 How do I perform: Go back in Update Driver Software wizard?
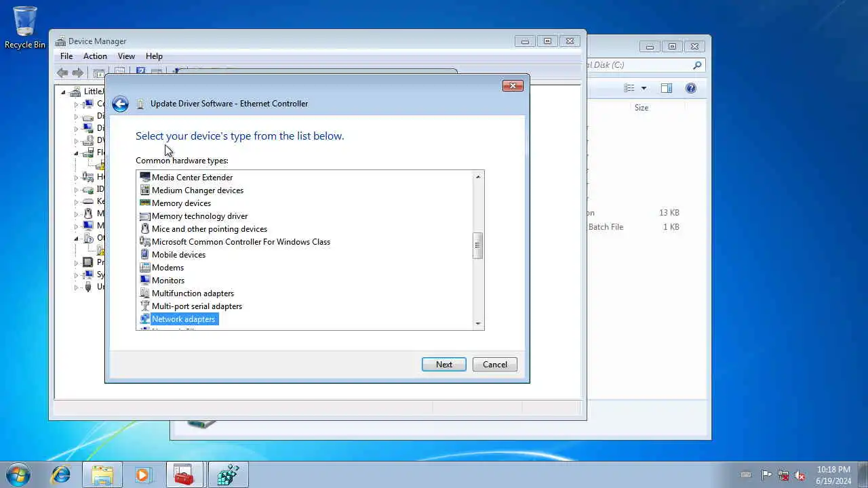pyautogui.click(x=120, y=104)
